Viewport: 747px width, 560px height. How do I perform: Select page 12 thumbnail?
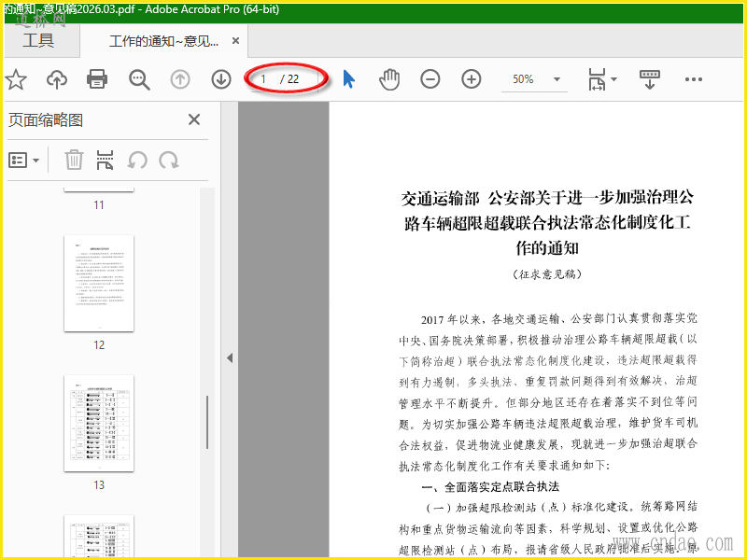click(99, 284)
